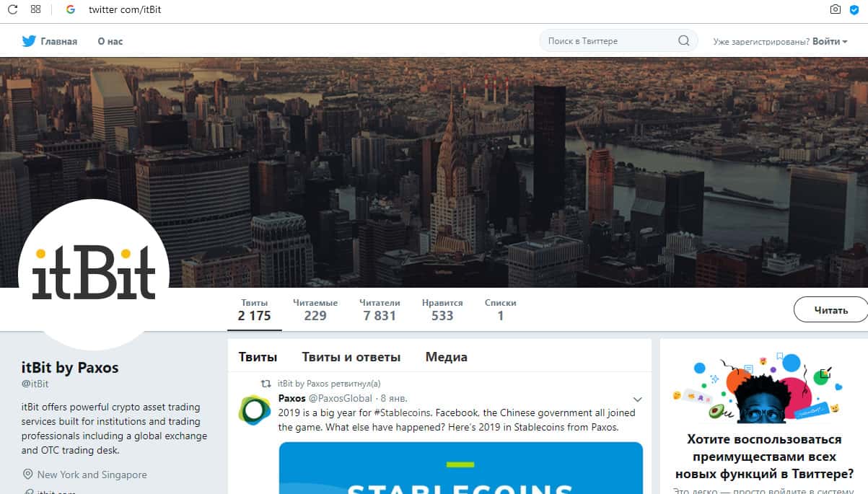
Task: Click the @PaxosGlobal handle link
Action: (x=341, y=398)
